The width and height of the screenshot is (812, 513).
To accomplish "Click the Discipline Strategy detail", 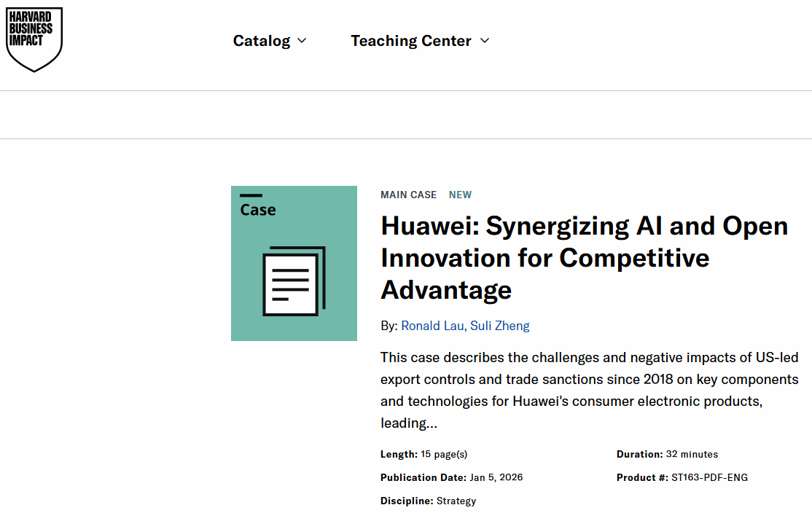I will [x=428, y=501].
